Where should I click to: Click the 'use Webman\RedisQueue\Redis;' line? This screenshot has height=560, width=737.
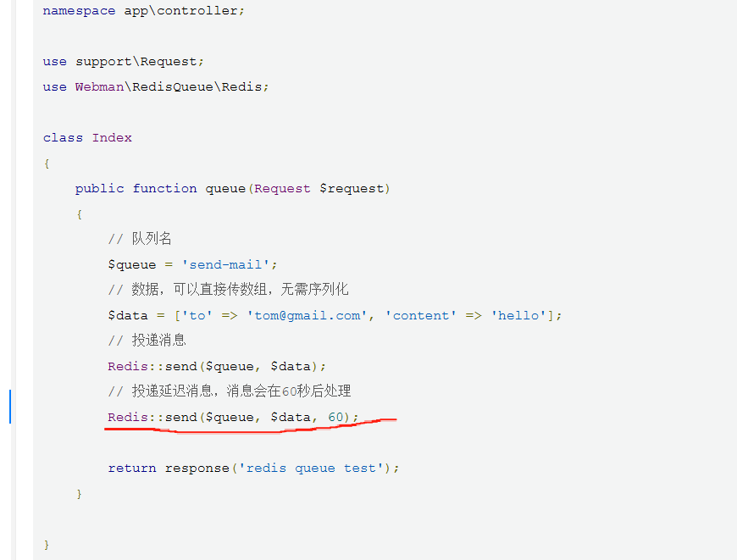coord(156,87)
